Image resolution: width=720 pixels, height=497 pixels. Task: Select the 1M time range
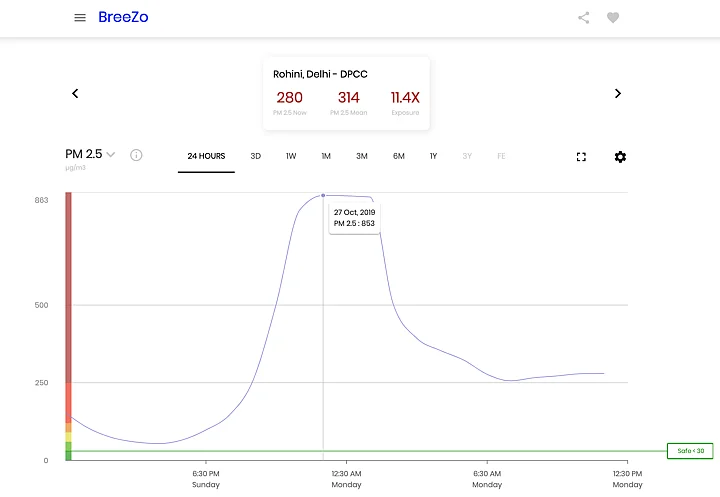pyautogui.click(x=326, y=156)
